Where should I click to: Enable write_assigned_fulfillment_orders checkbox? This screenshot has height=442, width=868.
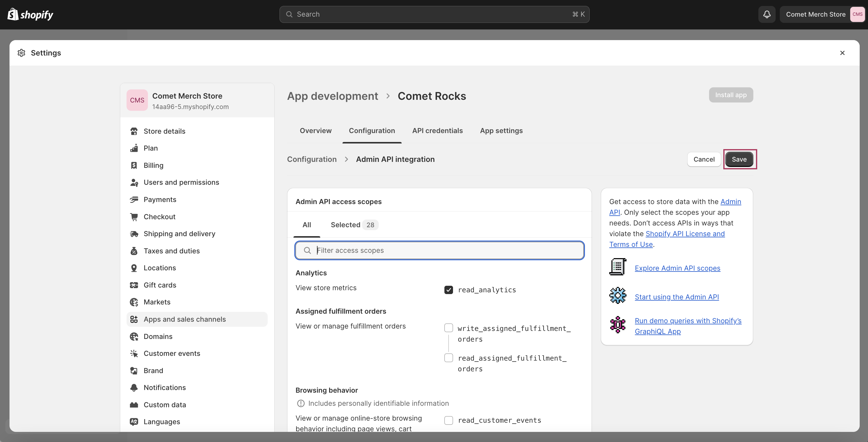pyautogui.click(x=449, y=328)
